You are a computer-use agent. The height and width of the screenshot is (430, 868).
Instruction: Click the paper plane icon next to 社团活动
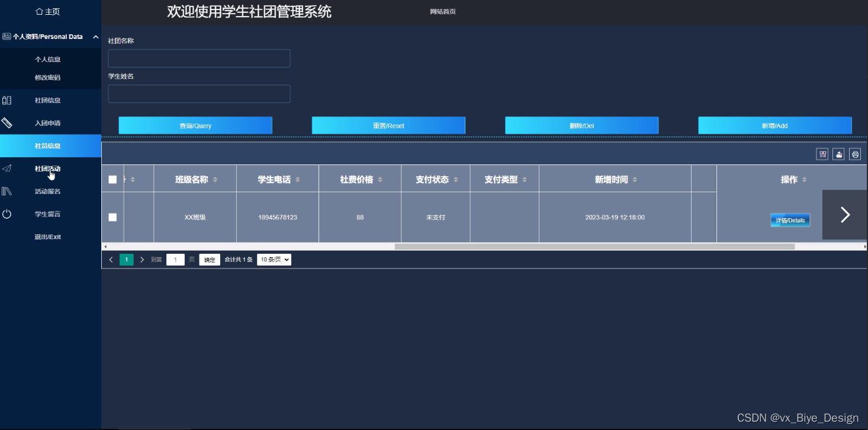(7, 169)
